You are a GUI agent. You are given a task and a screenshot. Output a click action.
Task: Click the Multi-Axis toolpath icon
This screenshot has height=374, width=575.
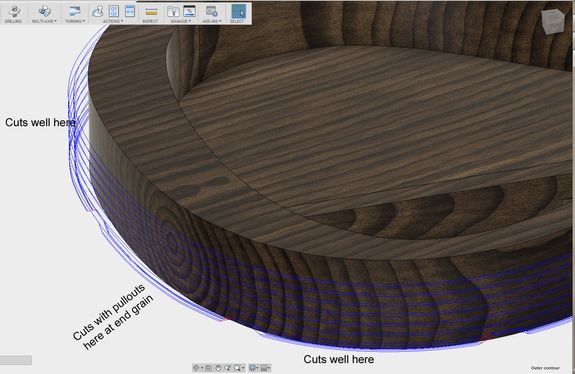click(x=44, y=11)
